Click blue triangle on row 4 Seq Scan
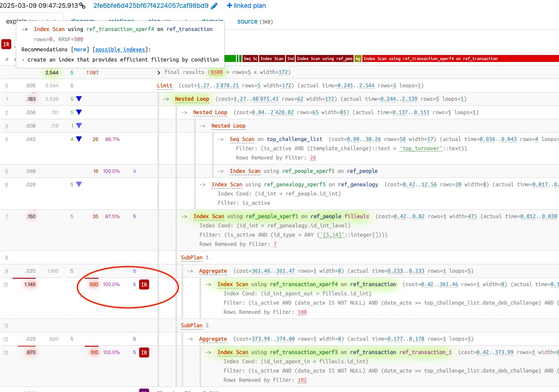Screen dimensions: 559x392 (79, 139)
